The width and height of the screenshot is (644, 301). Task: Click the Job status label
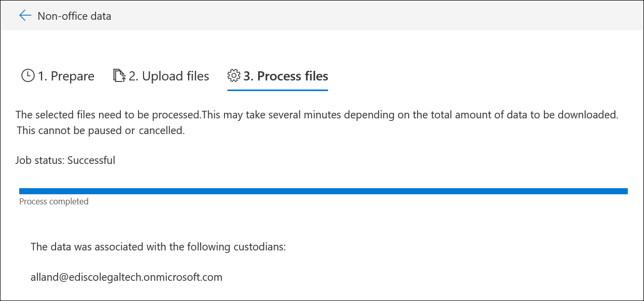click(x=40, y=160)
